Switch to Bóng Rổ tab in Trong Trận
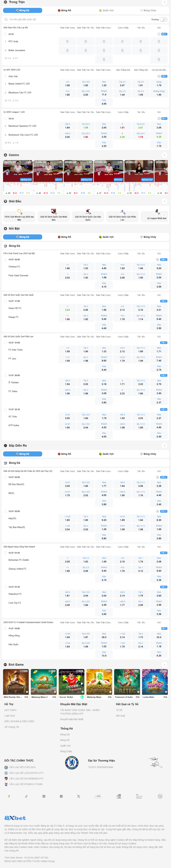Screen dimensions: 171x868 (64, 10)
